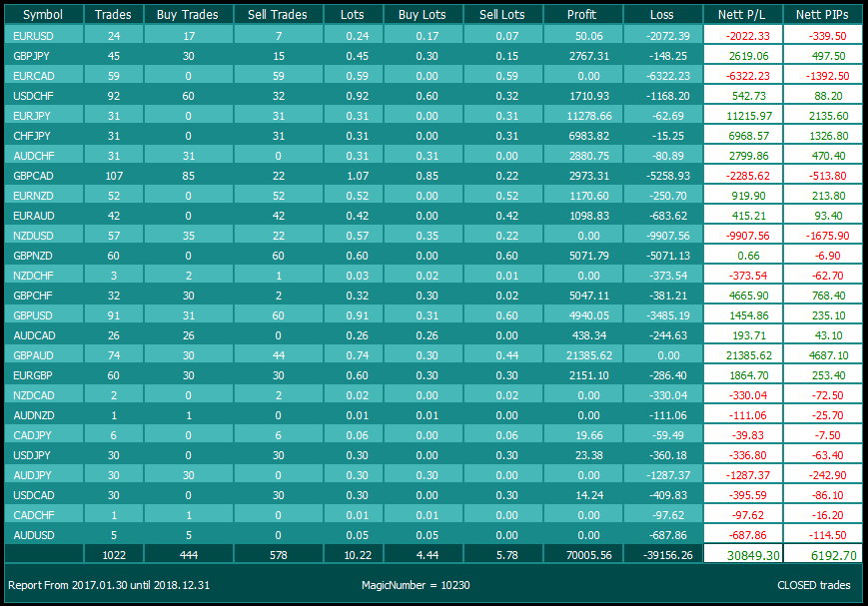Click GBPCAD Trades count 107
Screen dimensions: 868x606
[114, 176]
